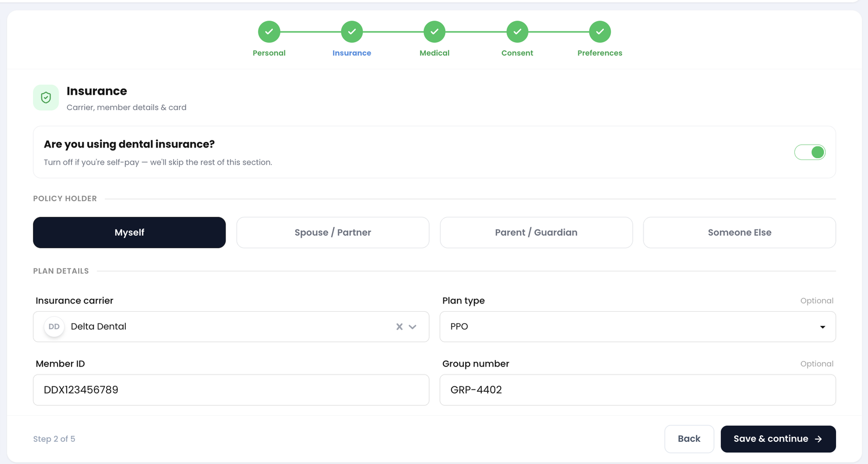This screenshot has width=868, height=464.
Task: Click the DD carrier avatar badge
Action: pyautogui.click(x=54, y=327)
